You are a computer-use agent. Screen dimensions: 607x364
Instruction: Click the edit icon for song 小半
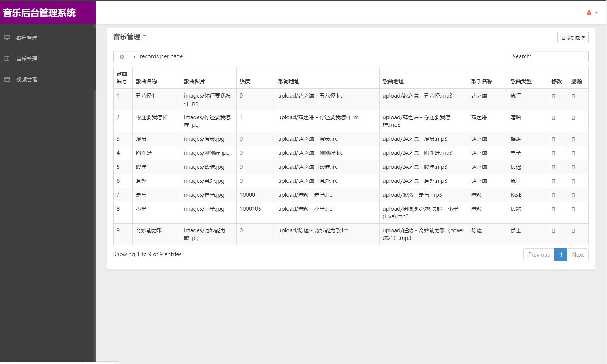point(553,209)
